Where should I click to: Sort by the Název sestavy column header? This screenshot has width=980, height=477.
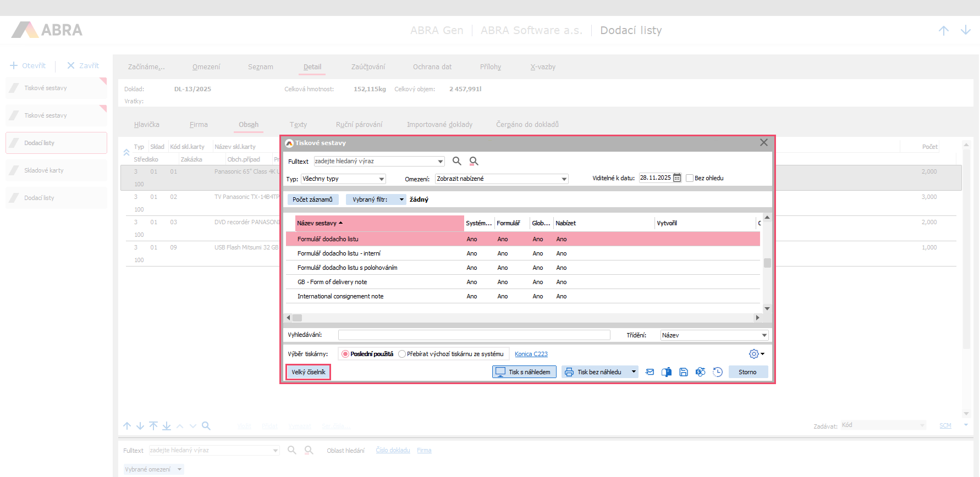(379, 223)
